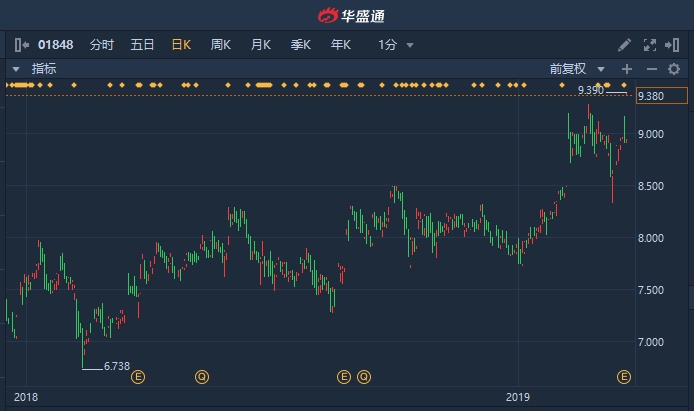Image resolution: width=694 pixels, height=411 pixels.
Task: Open the 前复权 adjustment dropdown
Action: (577, 69)
